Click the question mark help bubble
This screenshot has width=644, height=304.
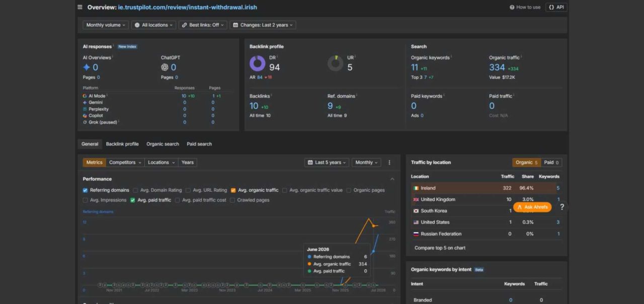click(x=562, y=207)
